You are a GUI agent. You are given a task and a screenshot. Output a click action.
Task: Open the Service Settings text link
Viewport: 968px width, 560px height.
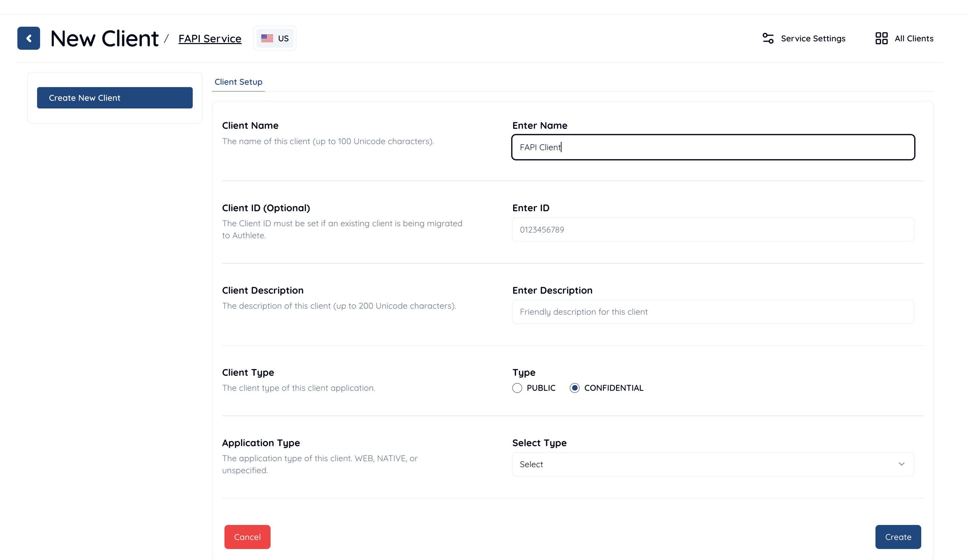pos(813,38)
